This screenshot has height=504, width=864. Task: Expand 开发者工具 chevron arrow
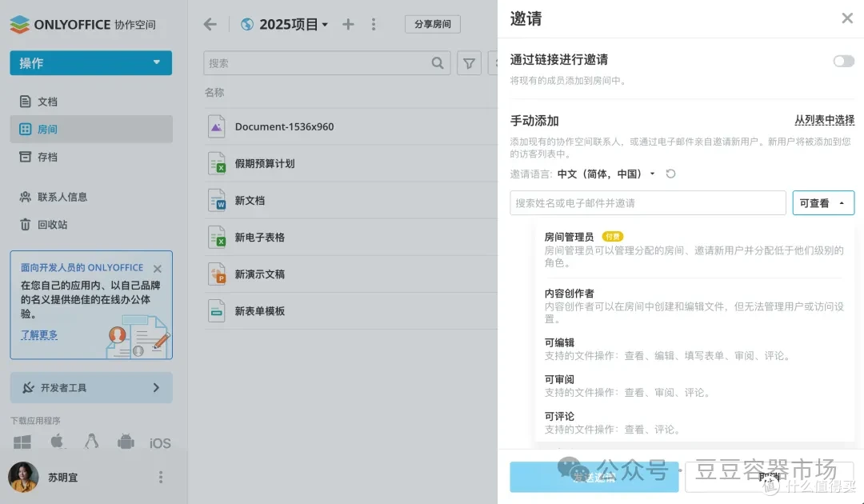coord(156,388)
